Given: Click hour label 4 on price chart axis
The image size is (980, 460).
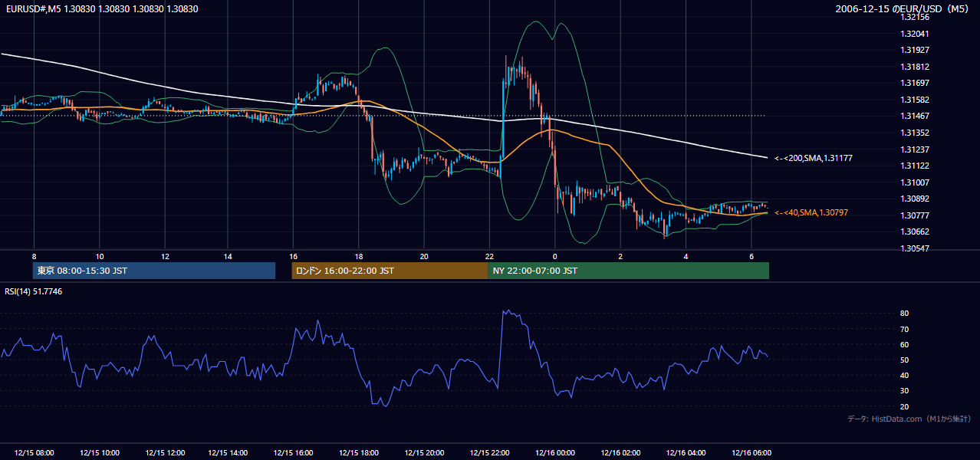Looking at the screenshot, I should tap(686, 256).
